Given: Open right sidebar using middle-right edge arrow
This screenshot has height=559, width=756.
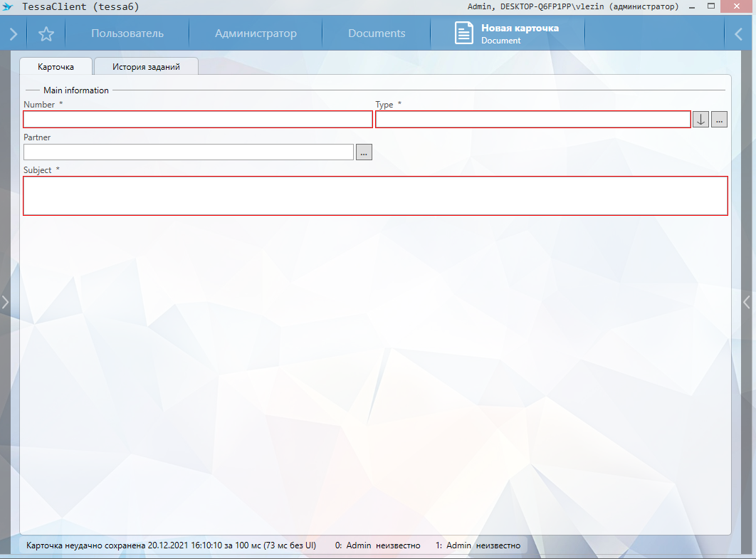Looking at the screenshot, I should click(x=747, y=302).
